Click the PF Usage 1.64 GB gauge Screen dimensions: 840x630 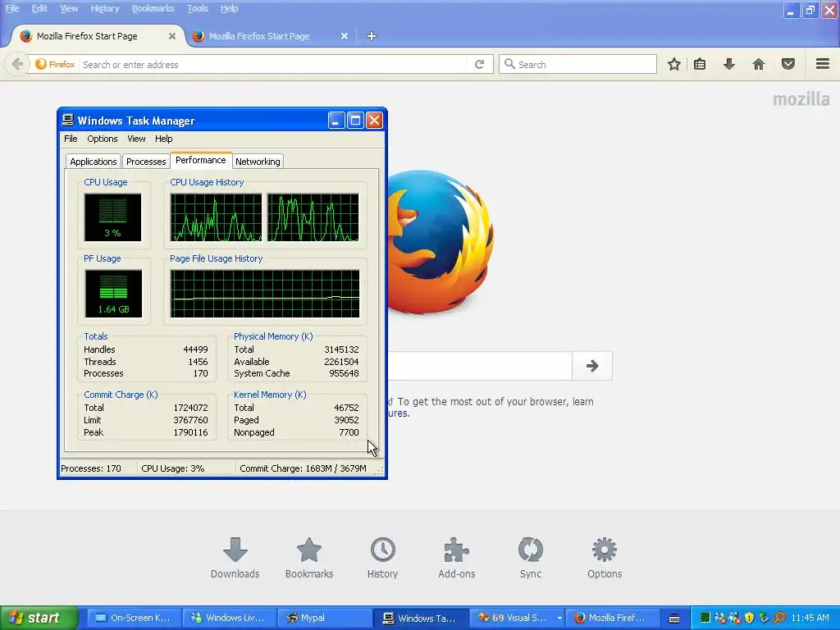tap(113, 294)
